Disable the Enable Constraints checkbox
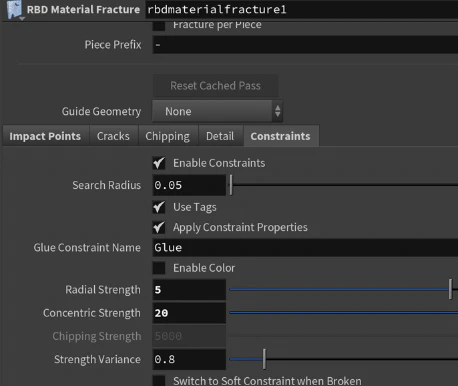 (159, 163)
